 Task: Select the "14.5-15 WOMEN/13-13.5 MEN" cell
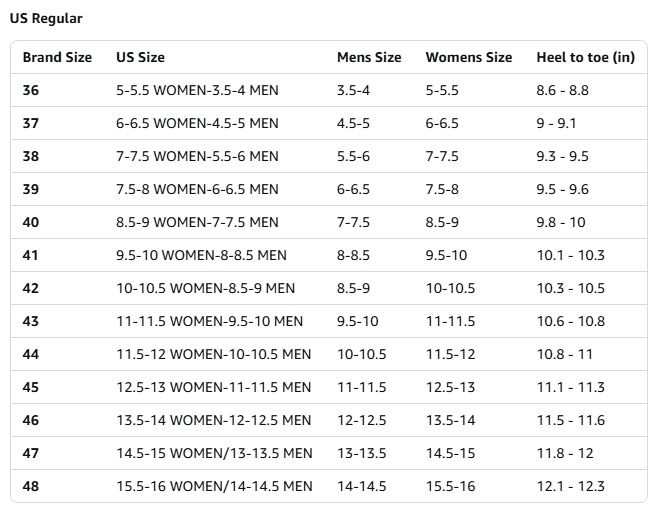click(214, 453)
